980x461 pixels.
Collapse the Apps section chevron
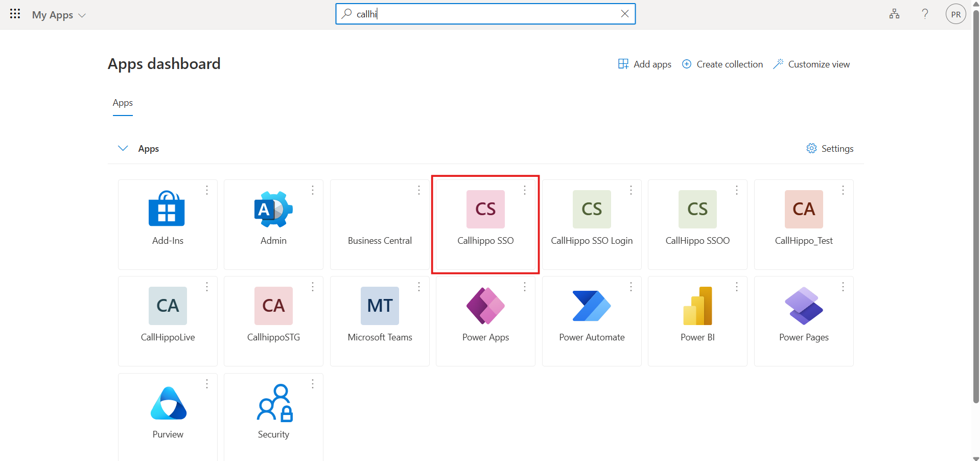pyautogui.click(x=123, y=148)
